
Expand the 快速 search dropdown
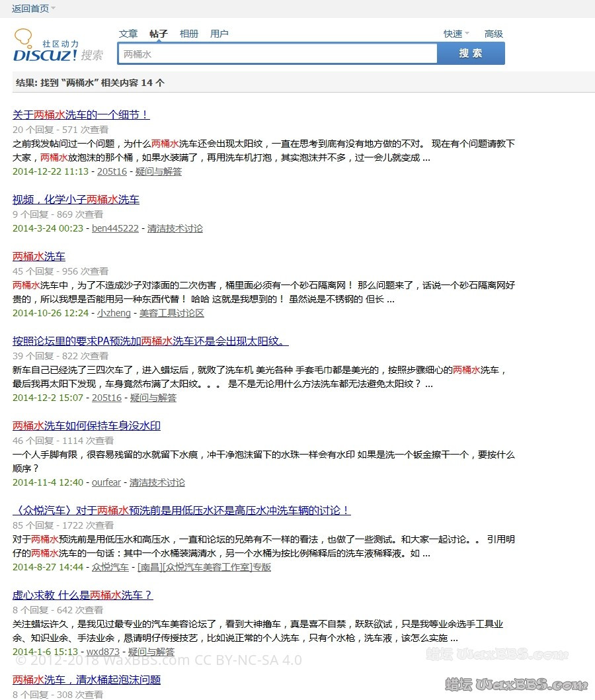point(456,34)
